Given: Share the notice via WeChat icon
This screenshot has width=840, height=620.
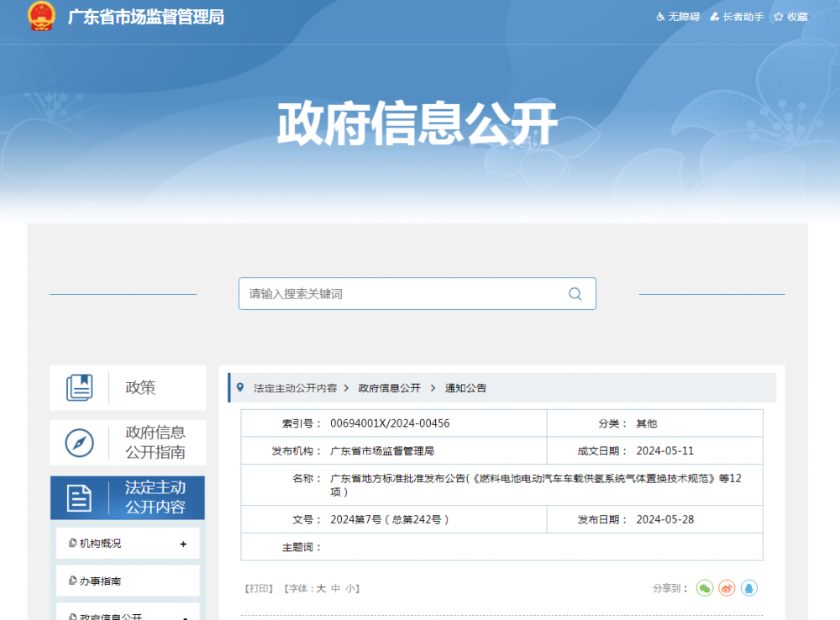Looking at the screenshot, I should click(706, 588).
